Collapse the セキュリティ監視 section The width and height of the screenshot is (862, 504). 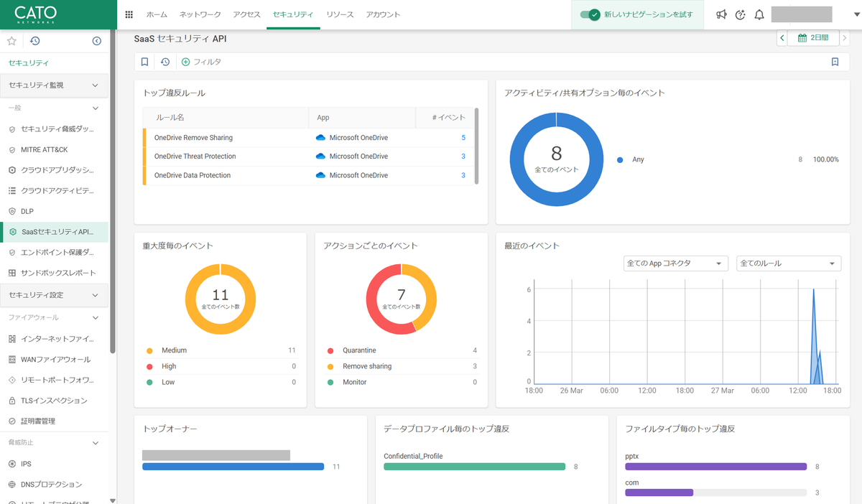(55, 85)
